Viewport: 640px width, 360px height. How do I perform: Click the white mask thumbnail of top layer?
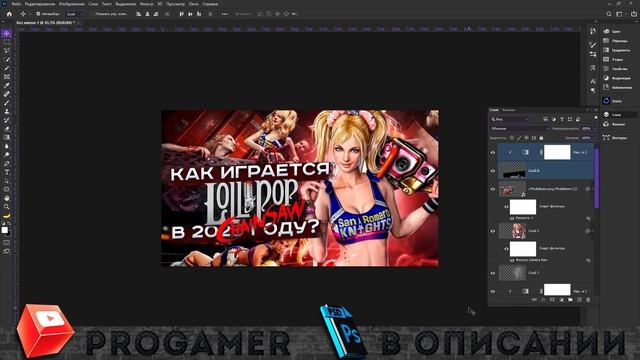(557, 152)
